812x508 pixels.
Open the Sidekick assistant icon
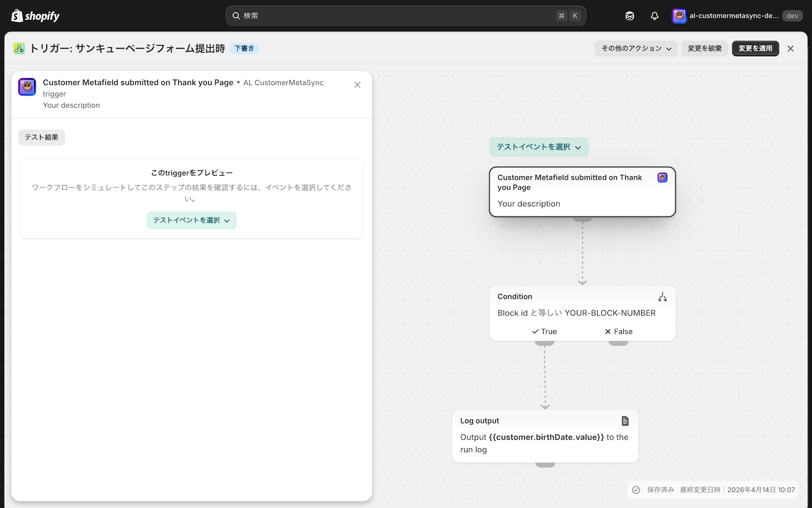(630, 16)
